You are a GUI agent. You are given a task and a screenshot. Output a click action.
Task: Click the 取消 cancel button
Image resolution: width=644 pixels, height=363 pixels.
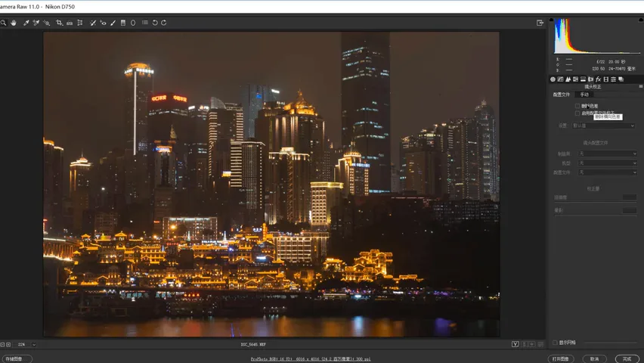594,359
